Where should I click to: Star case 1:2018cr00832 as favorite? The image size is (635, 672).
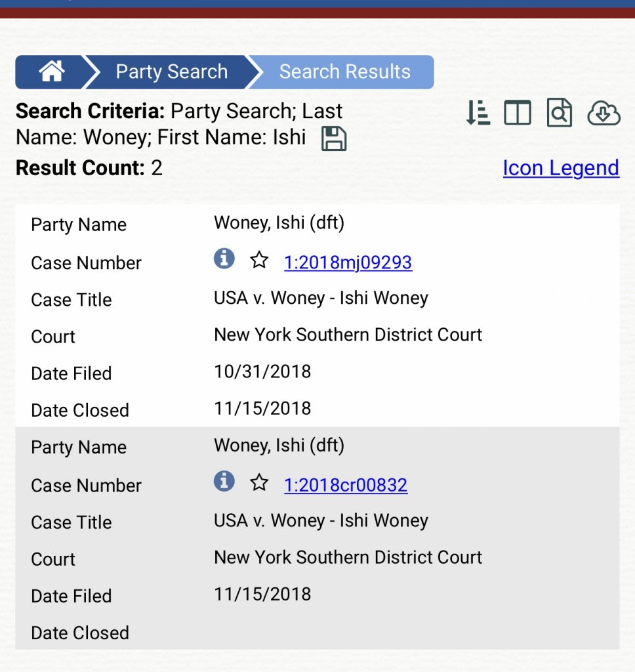(x=259, y=484)
